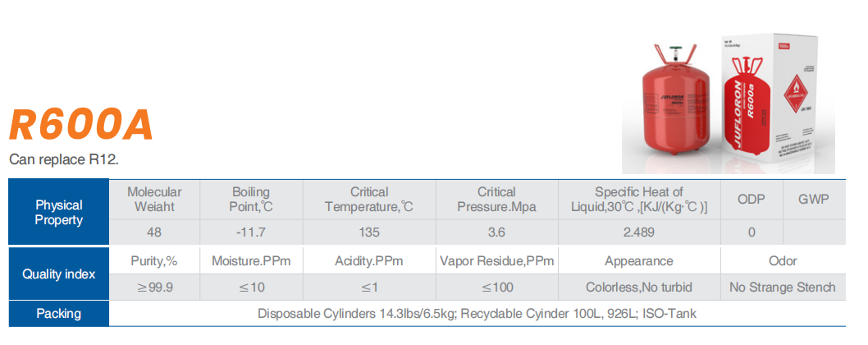The width and height of the screenshot is (868, 345).
Task: Click the Critical Pressure value 3.6
Action: 496,232
